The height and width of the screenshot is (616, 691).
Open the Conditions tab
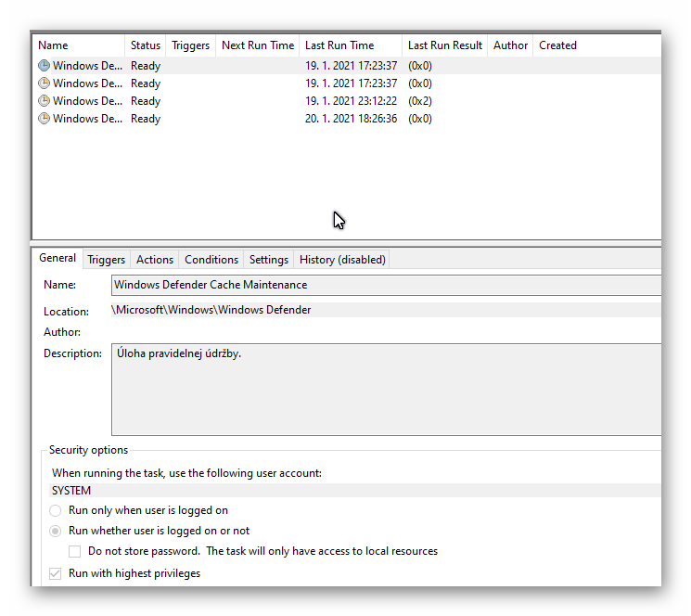coord(211,260)
